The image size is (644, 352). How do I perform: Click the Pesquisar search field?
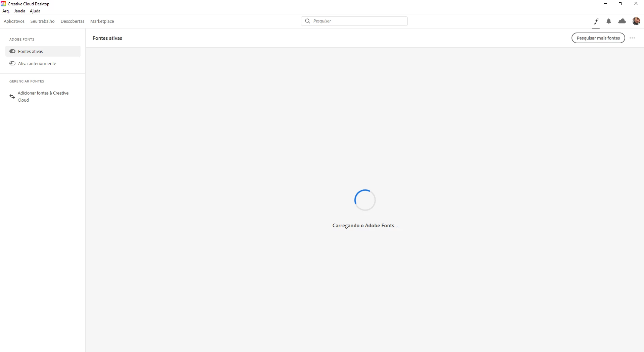tap(354, 21)
